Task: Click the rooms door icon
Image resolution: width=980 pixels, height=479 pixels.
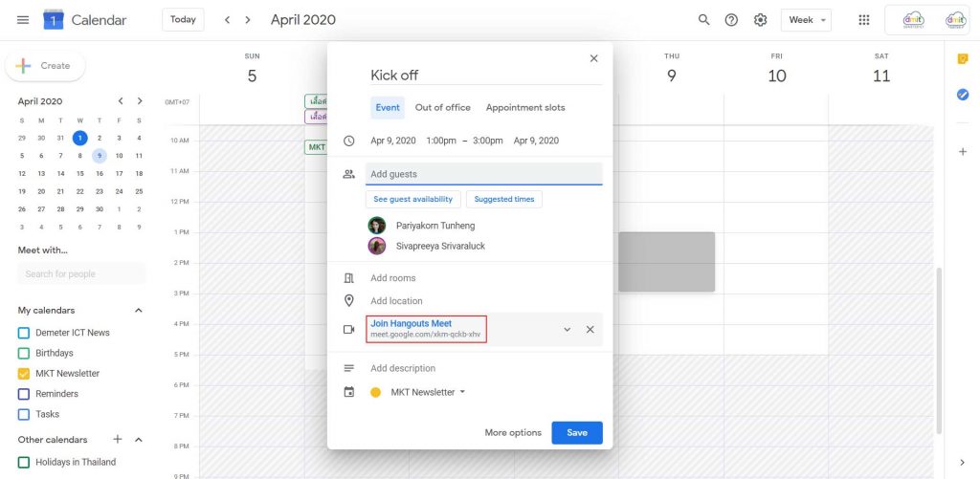Action: tap(348, 278)
